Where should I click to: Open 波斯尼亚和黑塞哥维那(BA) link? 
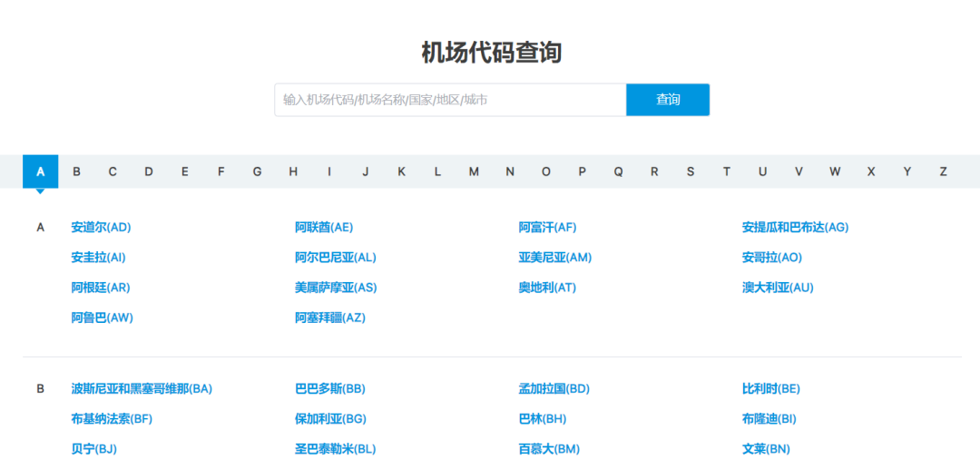pyautogui.click(x=142, y=389)
